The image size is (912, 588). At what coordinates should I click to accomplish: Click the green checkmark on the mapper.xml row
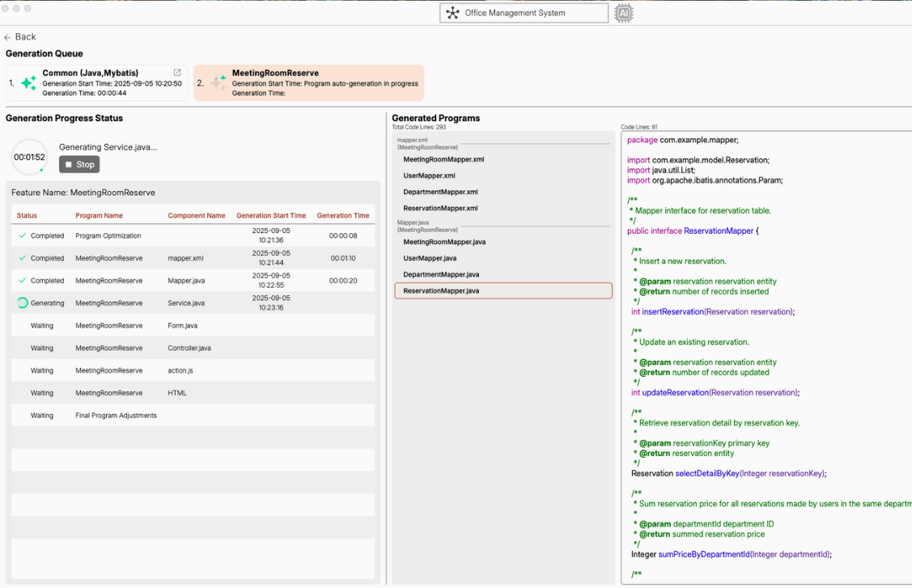pos(23,259)
